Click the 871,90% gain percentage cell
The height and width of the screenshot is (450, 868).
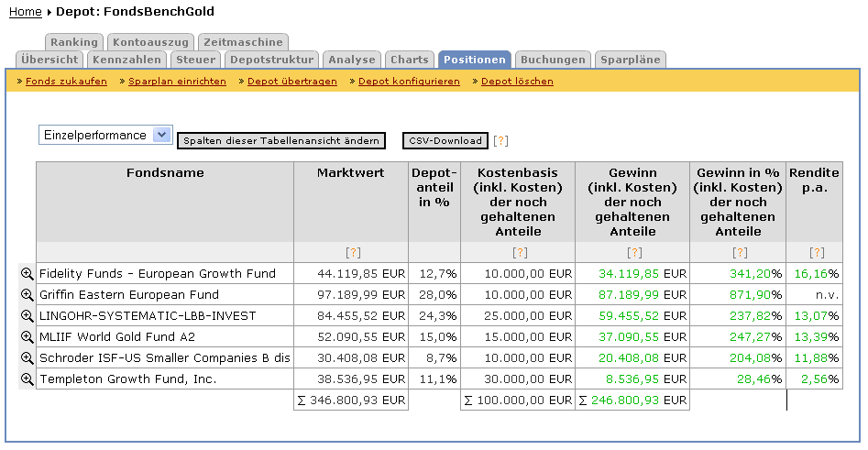tap(738, 294)
